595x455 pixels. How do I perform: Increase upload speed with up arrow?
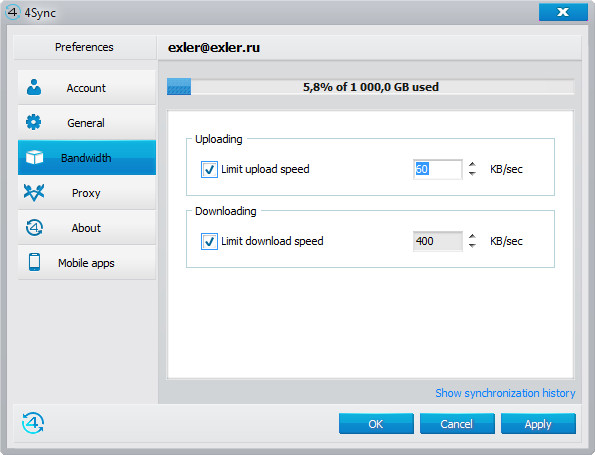pos(472,164)
